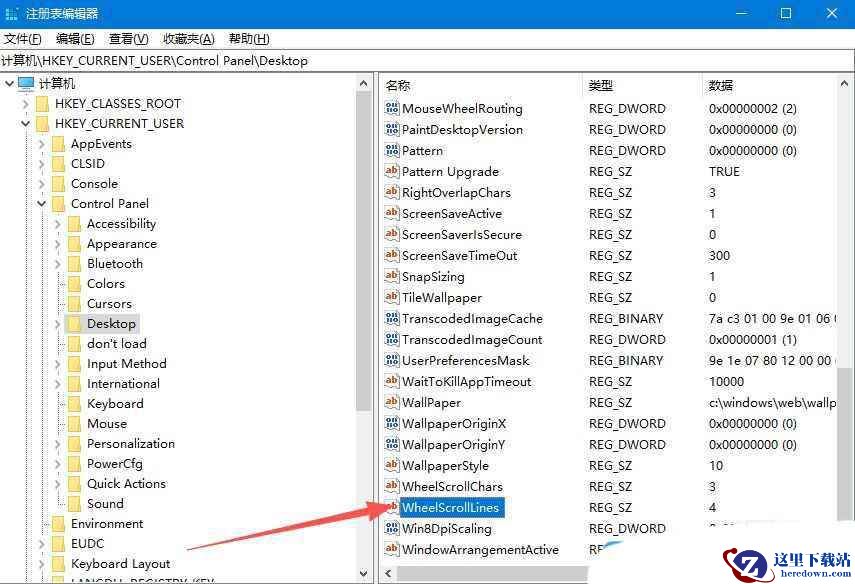
Task: Collapse the Control Panel key
Action: coord(41,203)
